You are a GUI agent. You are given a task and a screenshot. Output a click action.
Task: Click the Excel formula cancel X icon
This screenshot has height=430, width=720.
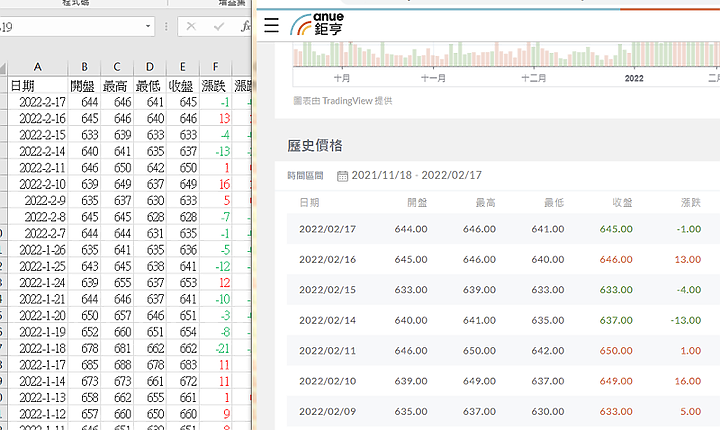tap(191, 27)
